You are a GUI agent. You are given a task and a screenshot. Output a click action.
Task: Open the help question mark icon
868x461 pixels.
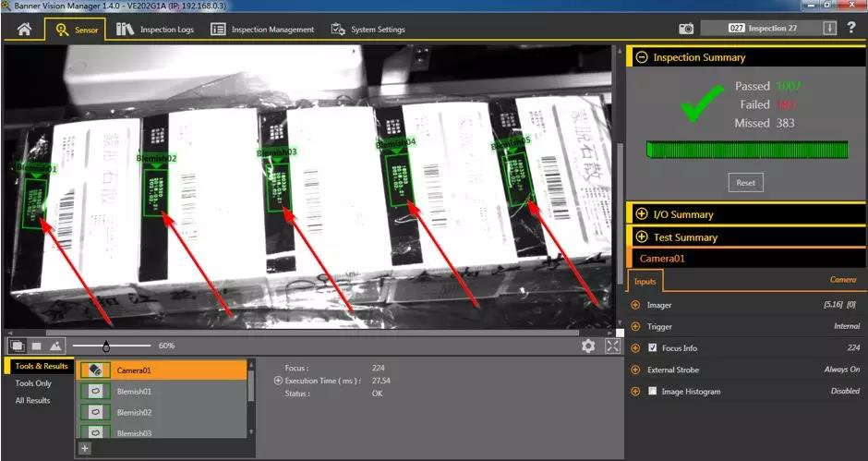(851, 28)
